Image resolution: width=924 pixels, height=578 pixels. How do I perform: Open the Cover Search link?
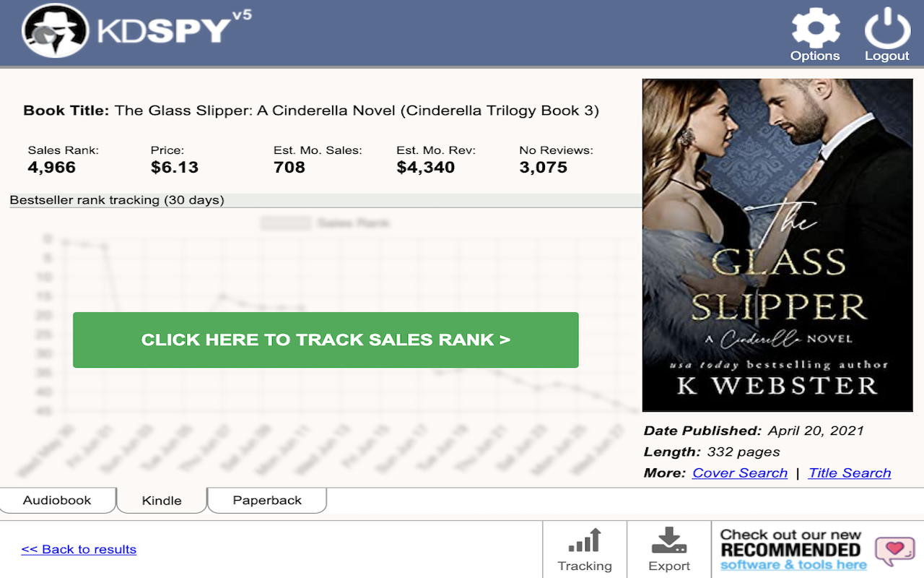[x=739, y=473]
